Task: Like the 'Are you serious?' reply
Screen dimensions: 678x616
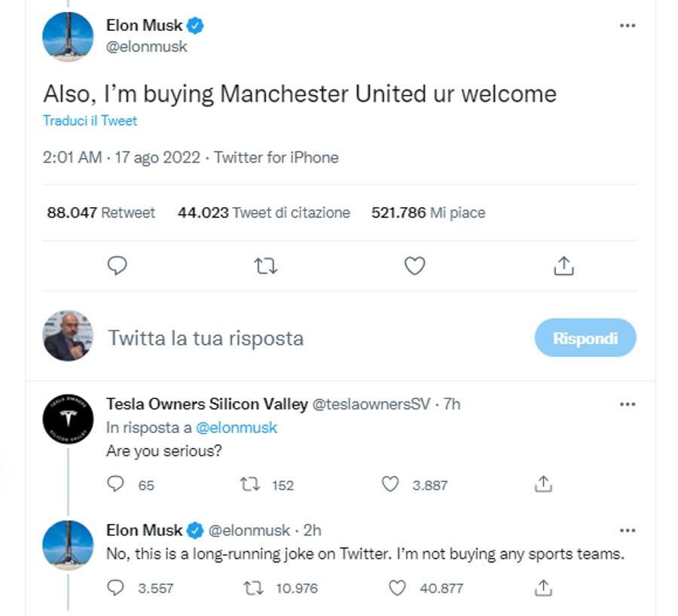Action: (x=390, y=484)
